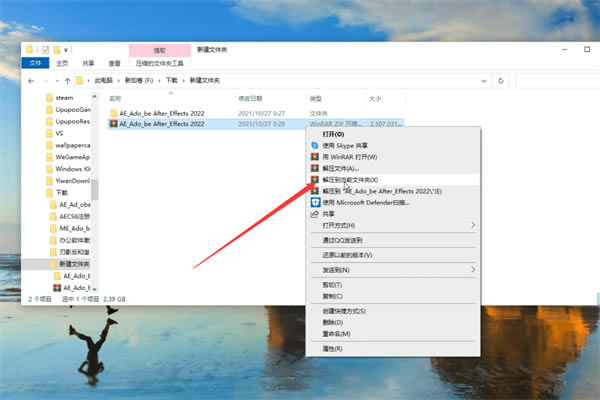Image resolution: width=600 pixels, height=400 pixels.
Task: Select 剪切(T) in context menu
Action: pyautogui.click(x=393, y=285)
